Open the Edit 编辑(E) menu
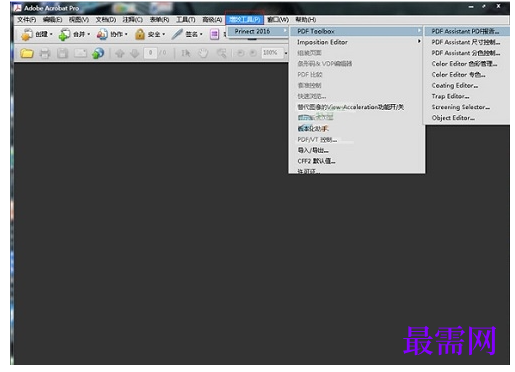515x372 pixels. [52, 20]
